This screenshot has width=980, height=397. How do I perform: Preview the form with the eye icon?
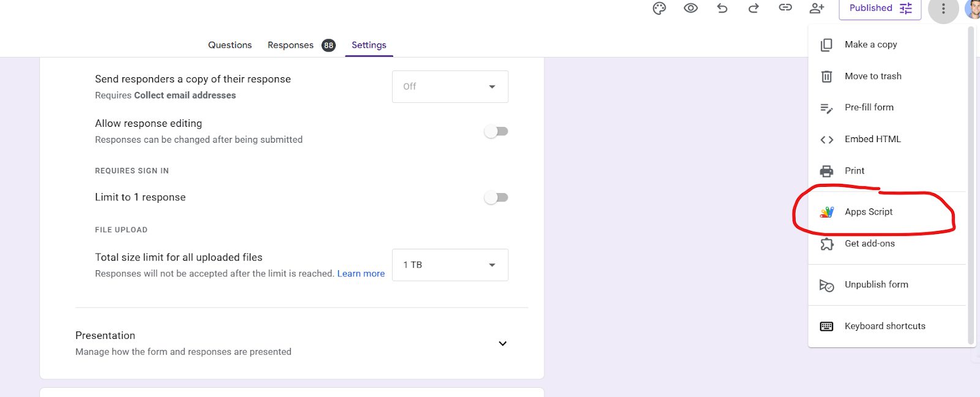click(x=691, y=9)
